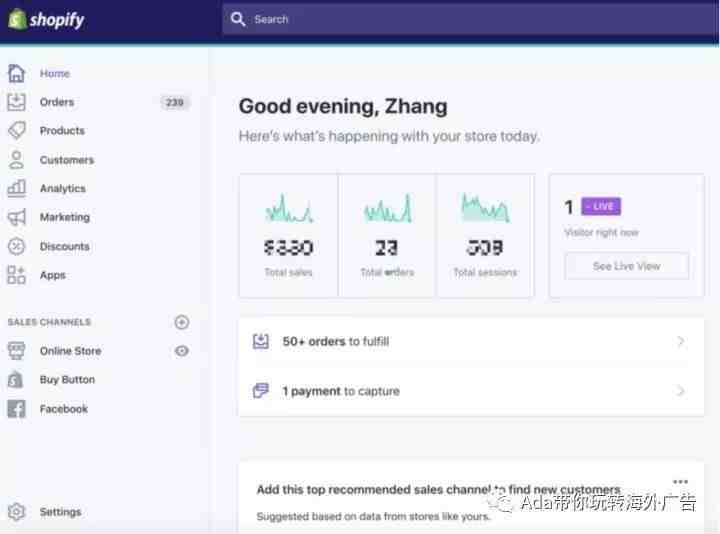
Task: Open the Buy Button channel
Action: [x=67, y=380]
